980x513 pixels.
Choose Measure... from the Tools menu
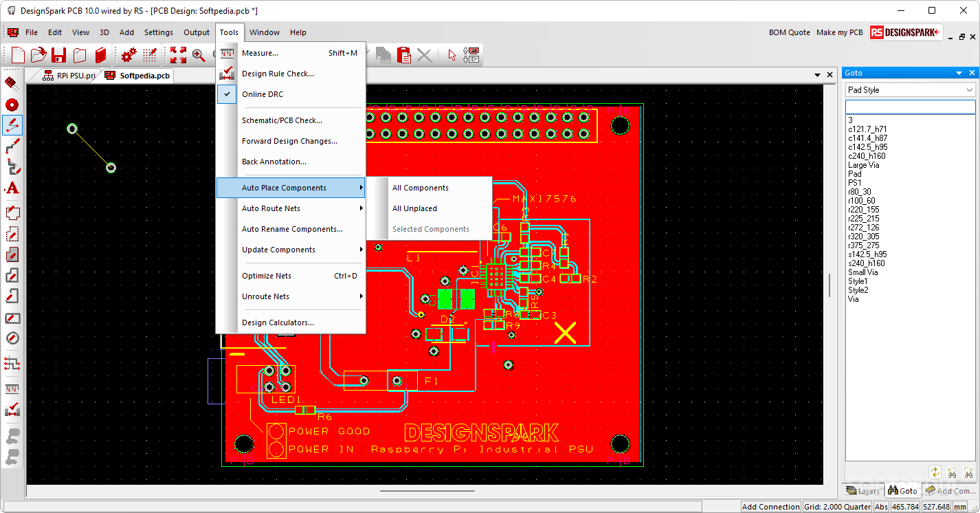(x=291, y=53)
